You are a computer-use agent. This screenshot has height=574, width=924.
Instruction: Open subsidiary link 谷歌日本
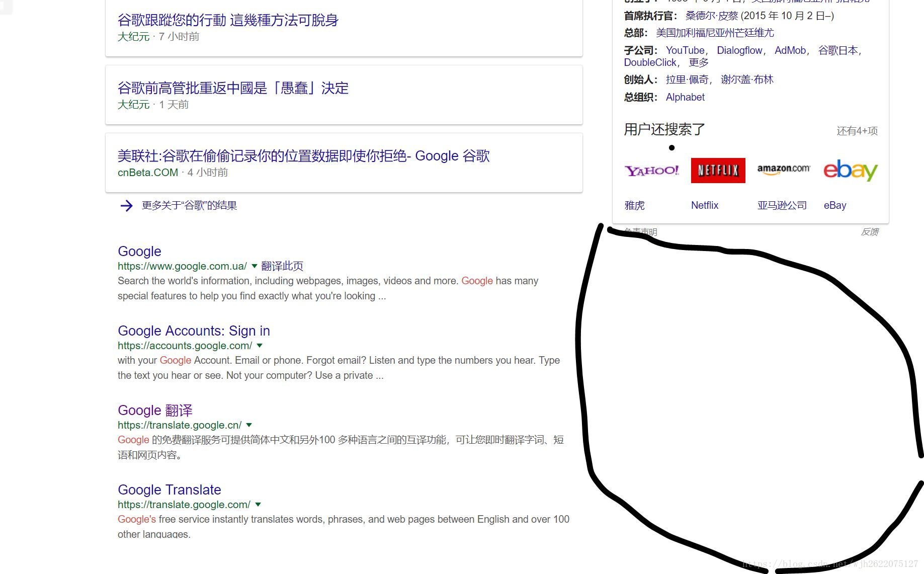[838, 50]
